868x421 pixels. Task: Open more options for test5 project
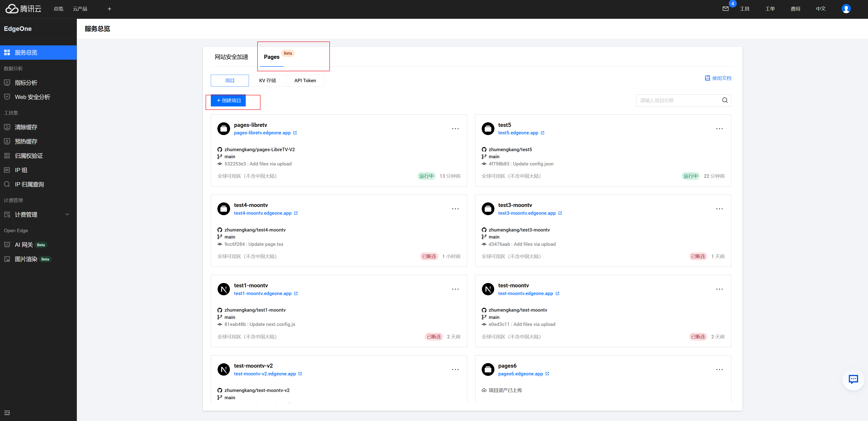[719, 128]
